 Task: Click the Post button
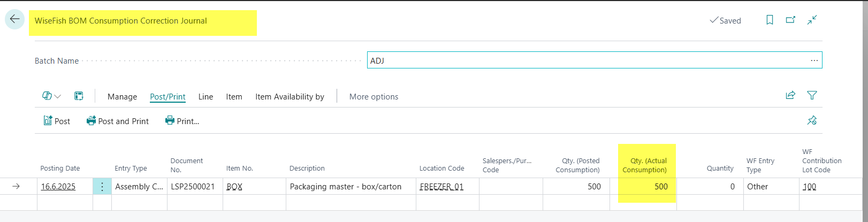[x=57, y=121]
